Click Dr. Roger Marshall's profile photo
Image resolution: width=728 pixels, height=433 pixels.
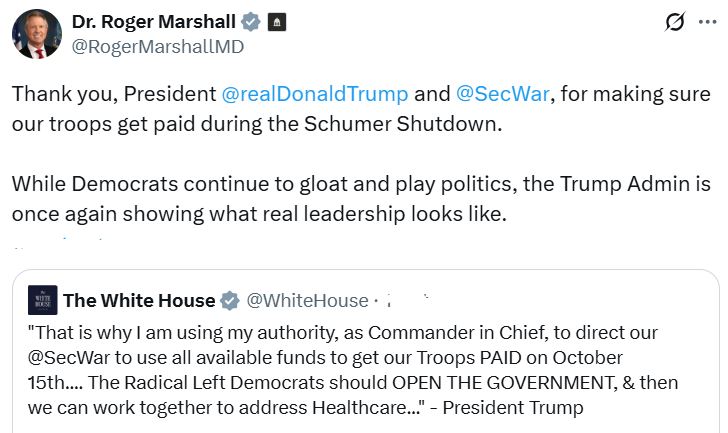click(x=37, y=33)
